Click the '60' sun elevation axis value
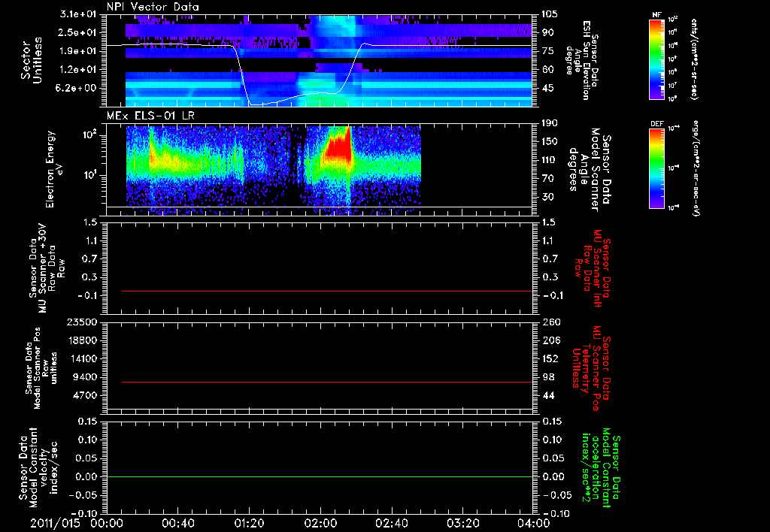The width and height of the screenshot is (770, 532). click(548, 70)
